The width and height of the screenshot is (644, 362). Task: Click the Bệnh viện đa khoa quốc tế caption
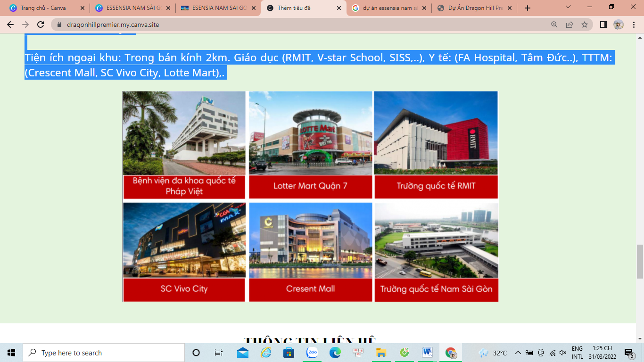point(184,186)
